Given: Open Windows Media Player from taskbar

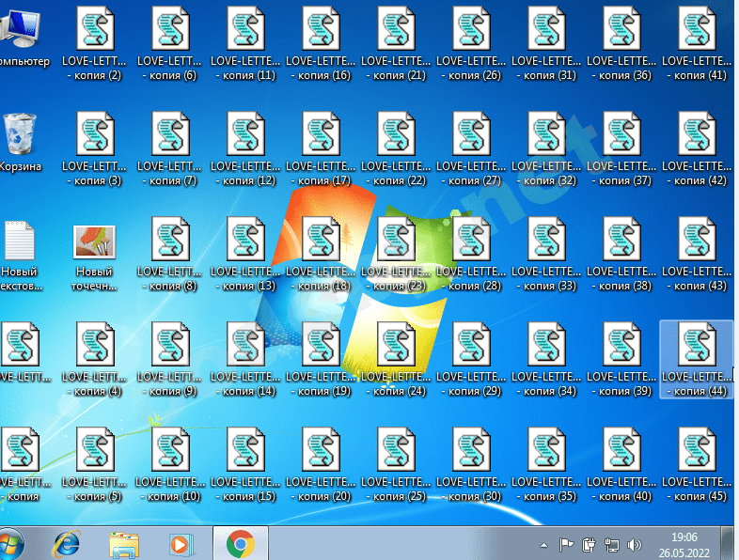Looking at the screenshot, I should coord(180,544).
